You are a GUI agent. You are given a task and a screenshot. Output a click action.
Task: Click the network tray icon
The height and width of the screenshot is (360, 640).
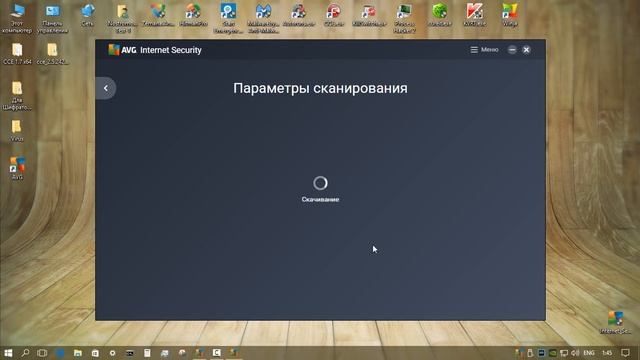point(564,353)
